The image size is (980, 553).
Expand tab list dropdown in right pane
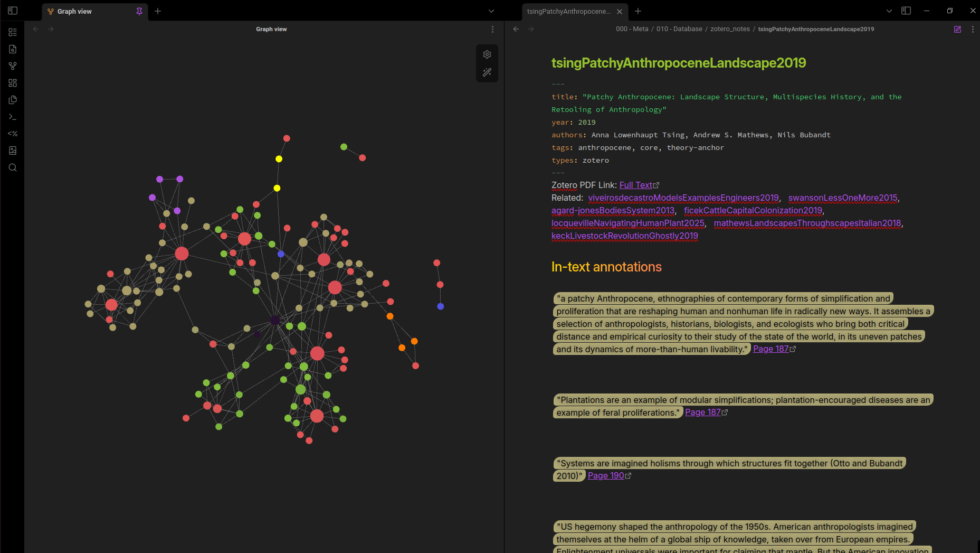[889, 11]
